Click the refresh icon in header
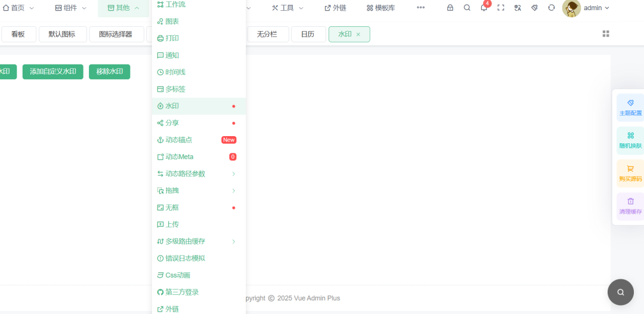Image resolution: width=644 pixels, height=314 pixels. [x=552, y=8]
